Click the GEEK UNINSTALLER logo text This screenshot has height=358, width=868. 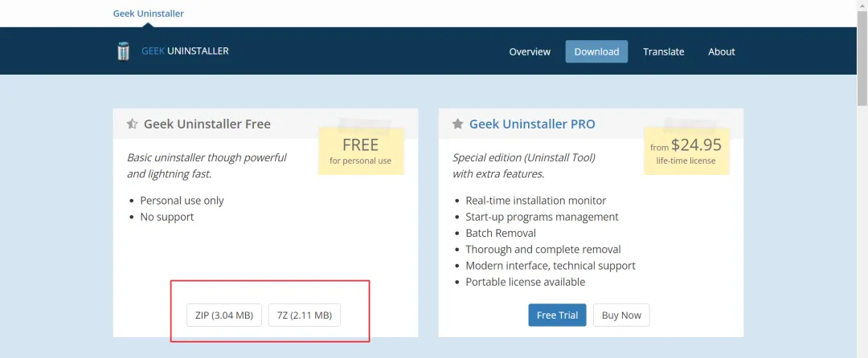[x=185, y=51]
